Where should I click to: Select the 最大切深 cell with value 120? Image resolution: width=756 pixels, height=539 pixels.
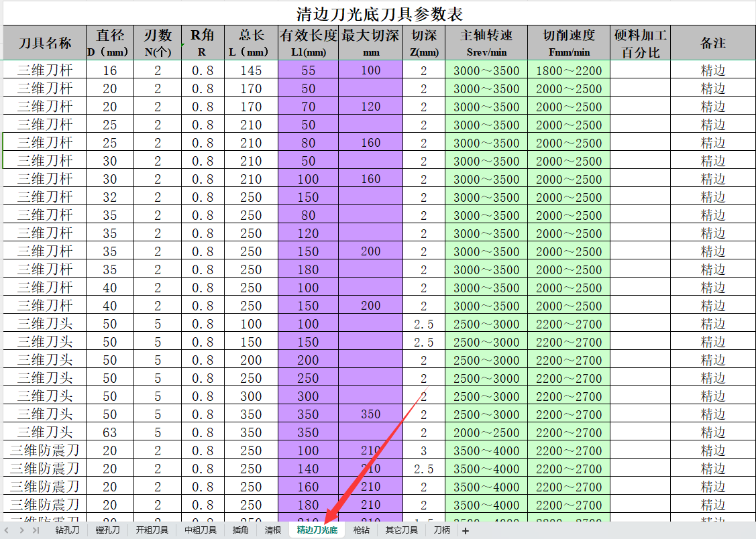click(371, 107)
